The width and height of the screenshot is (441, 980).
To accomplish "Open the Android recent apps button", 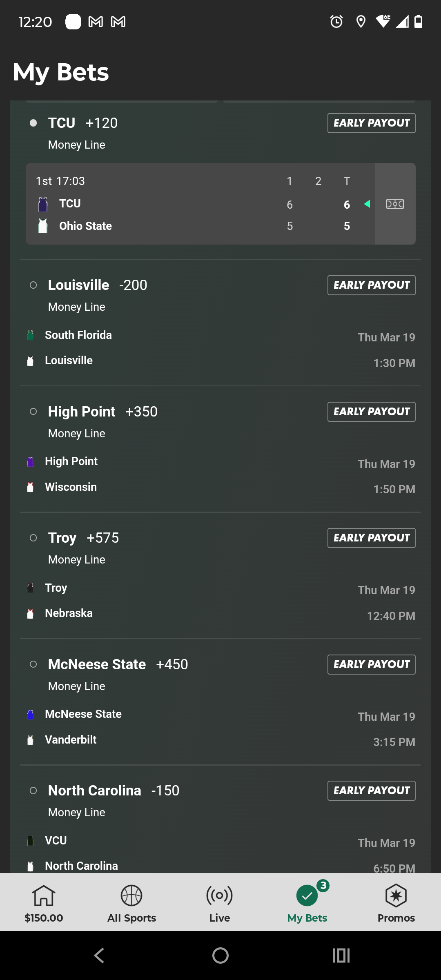I will pyautogui.click(x=341, y=955).
